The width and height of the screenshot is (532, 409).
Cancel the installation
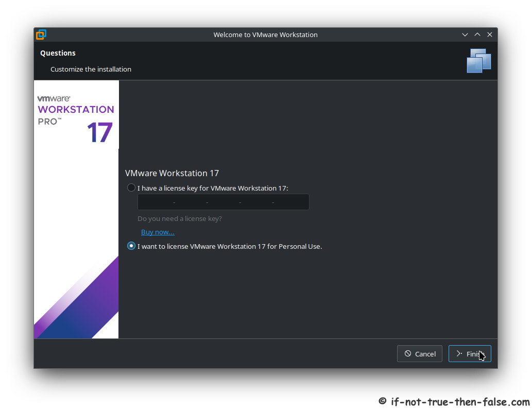pyautogui.click(x=420, y=354)
